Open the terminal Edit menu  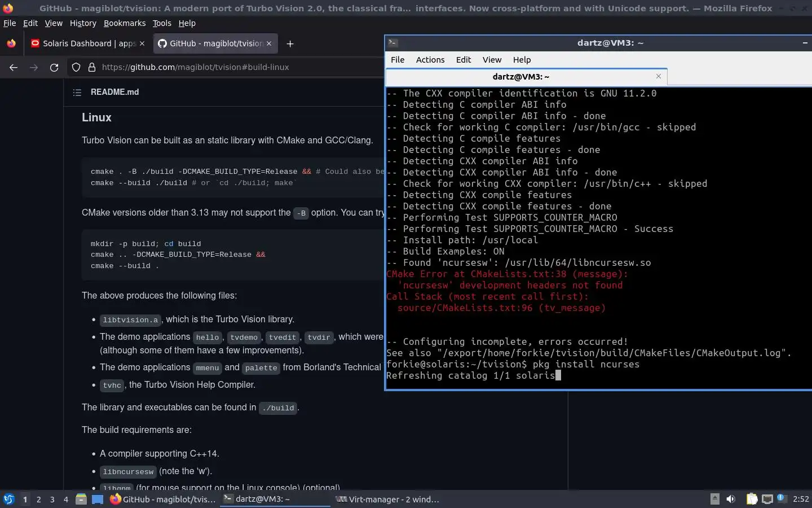coord(464,60)
